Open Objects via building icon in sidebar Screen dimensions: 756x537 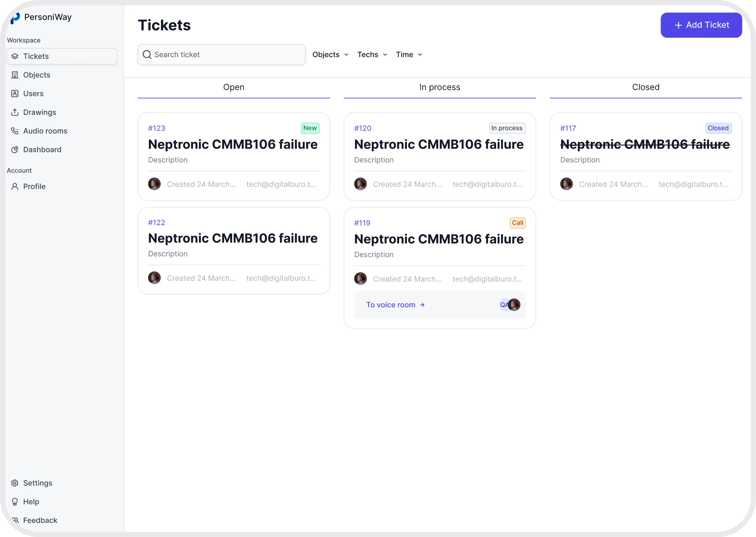tap(14, 75)
